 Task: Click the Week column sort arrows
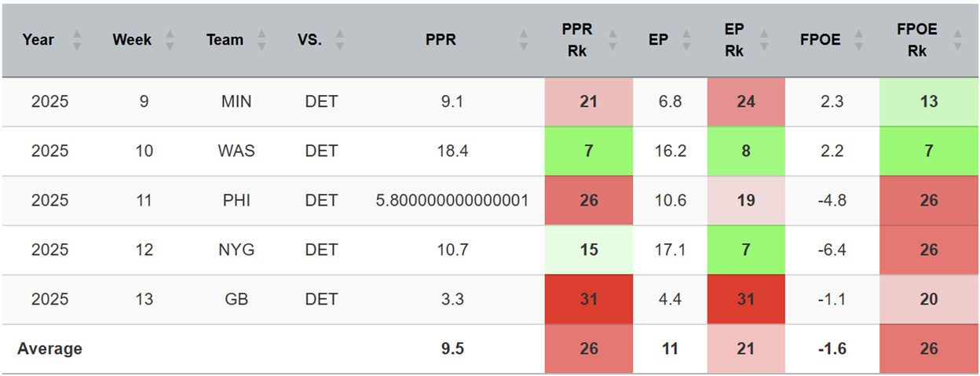[170, 40]
